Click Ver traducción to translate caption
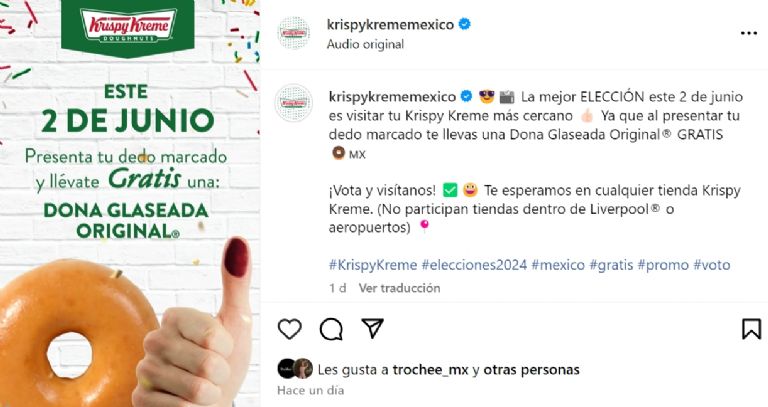 (x=399, y=288)
